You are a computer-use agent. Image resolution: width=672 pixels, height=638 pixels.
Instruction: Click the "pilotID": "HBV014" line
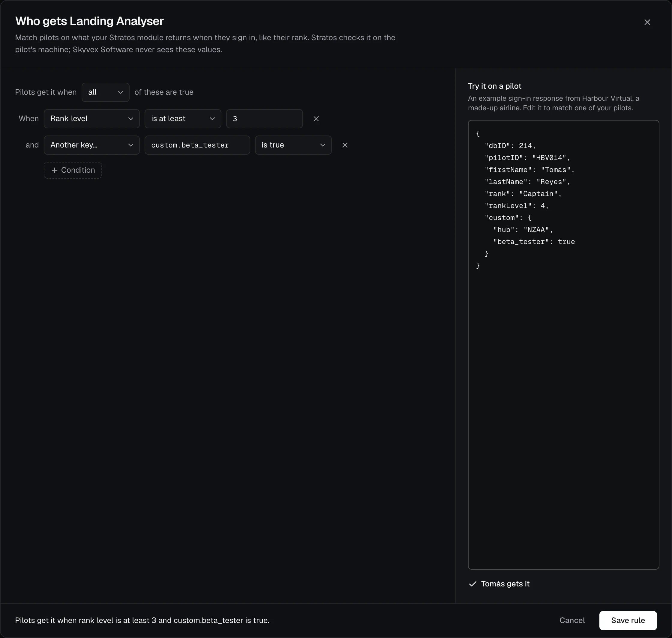pyautogui.click(x=527, y=158)
